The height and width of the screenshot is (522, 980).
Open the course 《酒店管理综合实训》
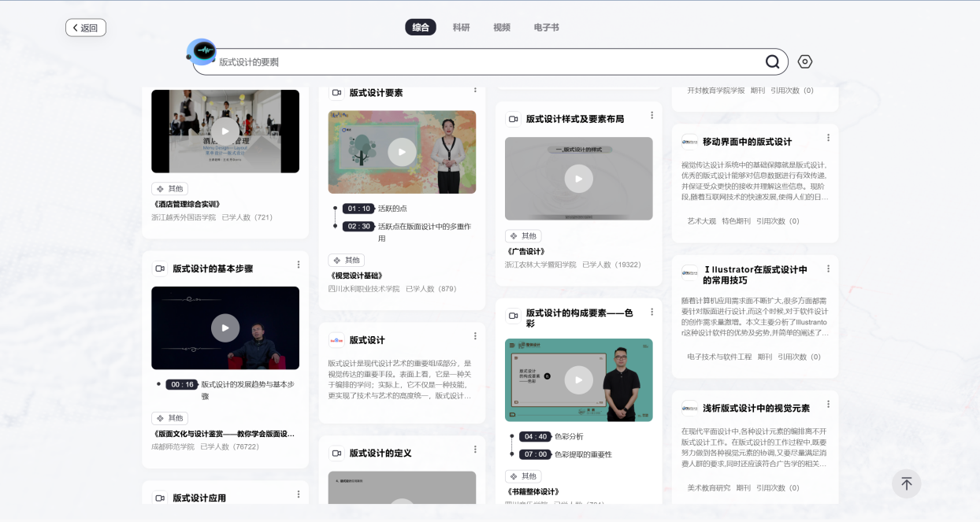tap(186, 204)
